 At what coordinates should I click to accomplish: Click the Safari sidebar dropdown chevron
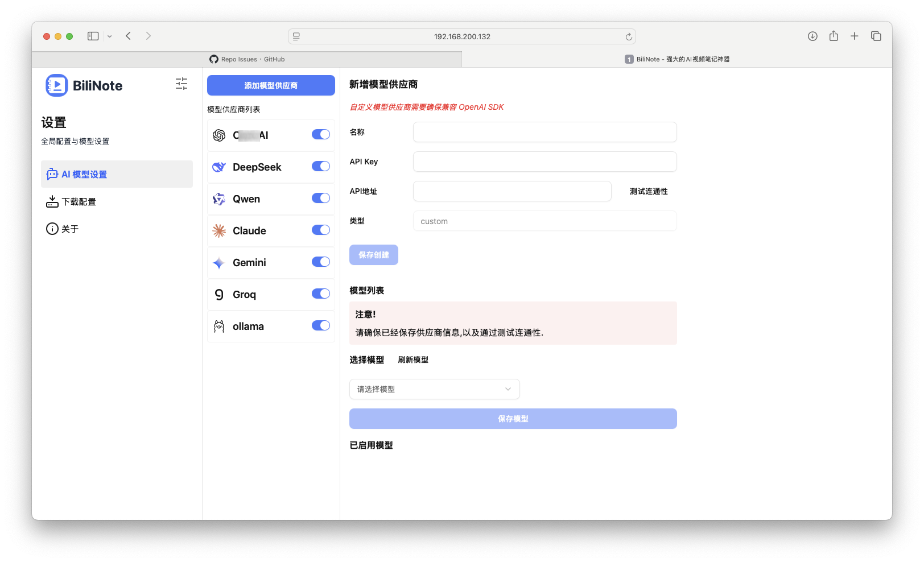point(110,36)
